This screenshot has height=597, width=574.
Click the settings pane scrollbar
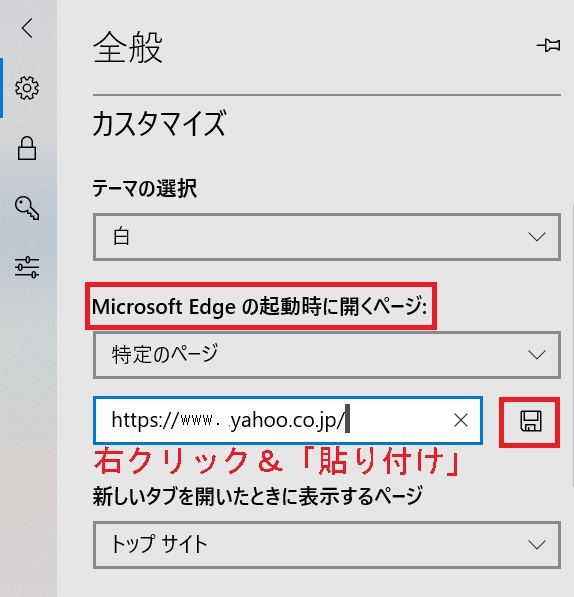572,346
